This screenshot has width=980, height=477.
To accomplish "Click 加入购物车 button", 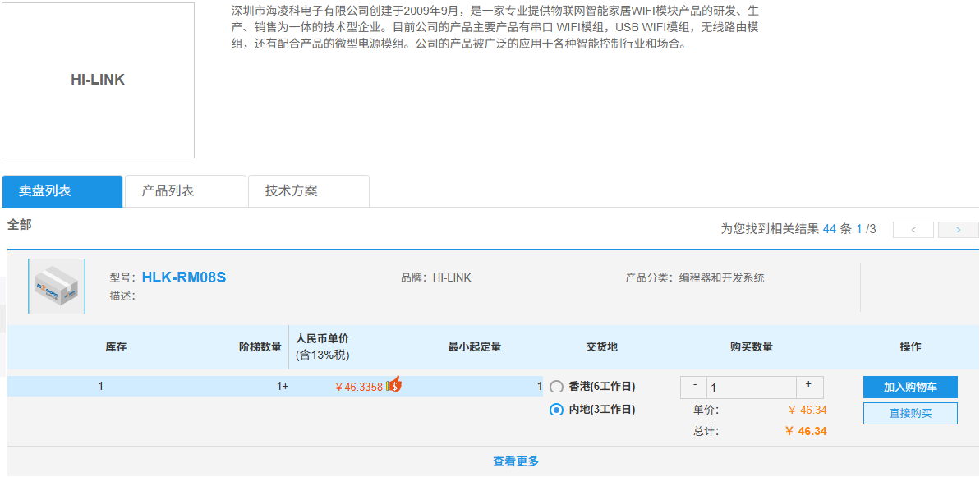I will tap(910, 387).
